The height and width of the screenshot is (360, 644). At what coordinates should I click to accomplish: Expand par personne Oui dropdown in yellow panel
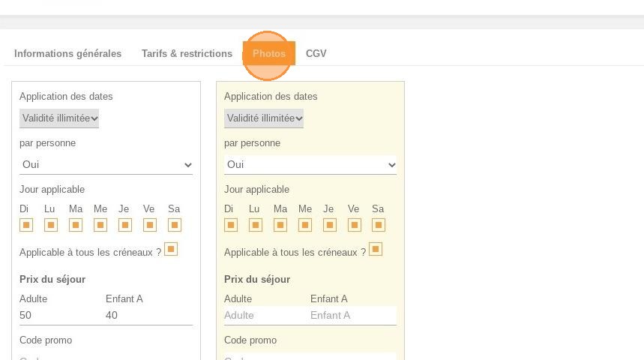[310, 165]
